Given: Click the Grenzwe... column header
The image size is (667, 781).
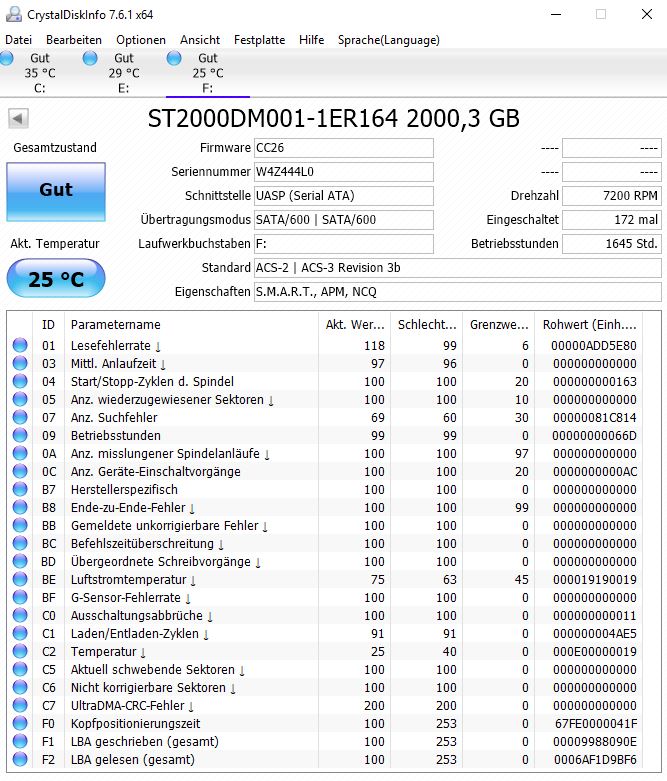Looking at the screenshot, I should coord(499,325).
